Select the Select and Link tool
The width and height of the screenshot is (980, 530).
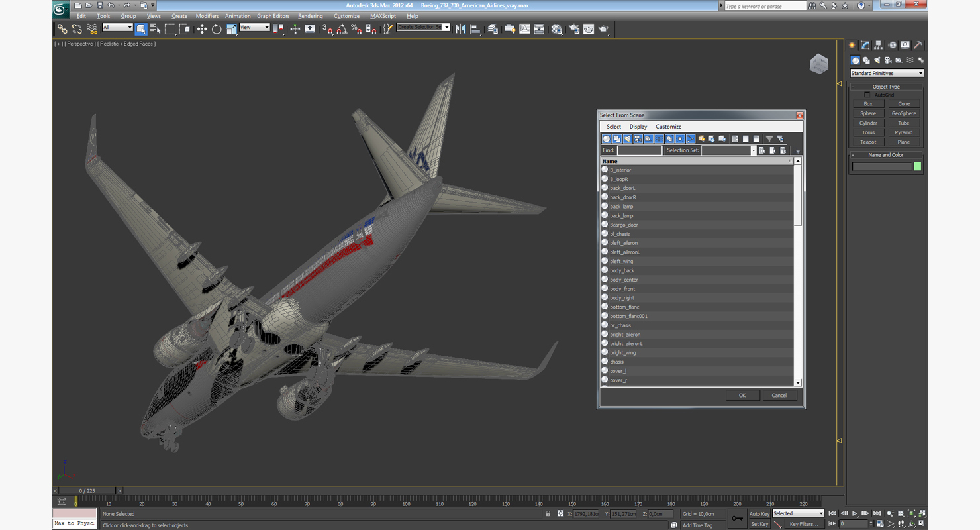(62, 28)
